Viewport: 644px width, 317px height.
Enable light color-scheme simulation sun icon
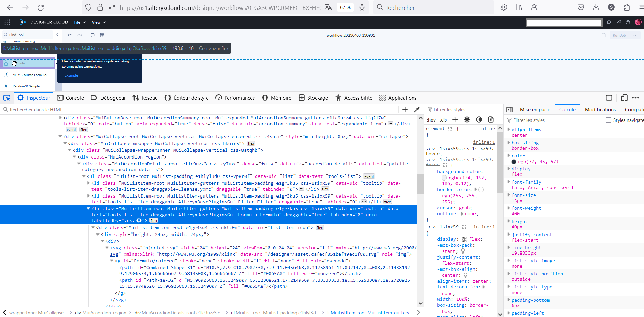tap(467, 119)
